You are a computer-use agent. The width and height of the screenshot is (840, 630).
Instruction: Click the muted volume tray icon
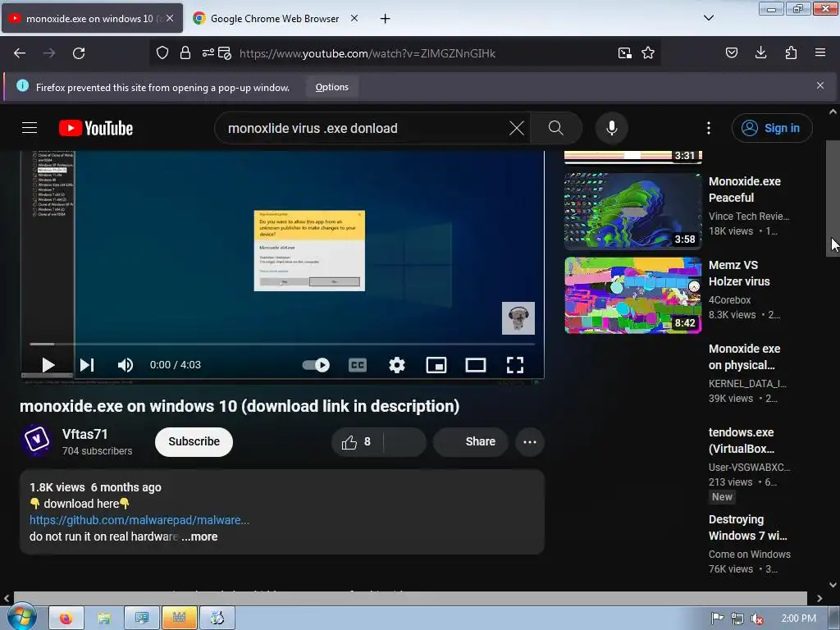(757, 619)
